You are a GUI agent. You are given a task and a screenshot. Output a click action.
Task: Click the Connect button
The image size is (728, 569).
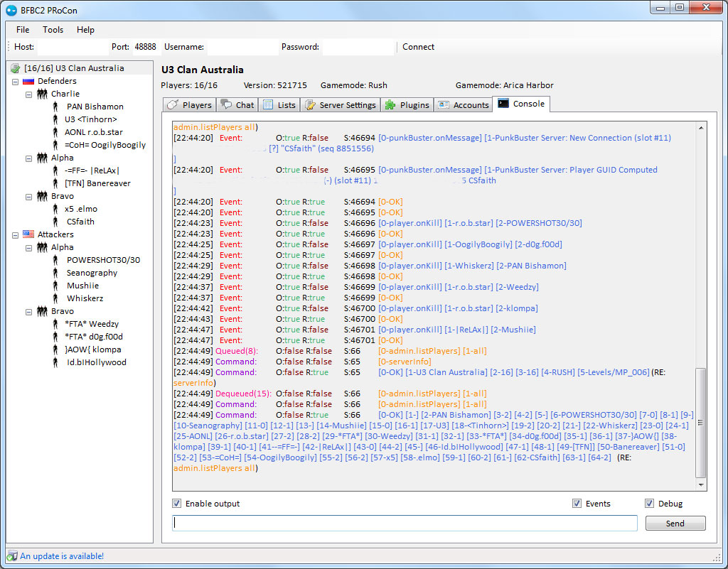(x=418, y=47)
